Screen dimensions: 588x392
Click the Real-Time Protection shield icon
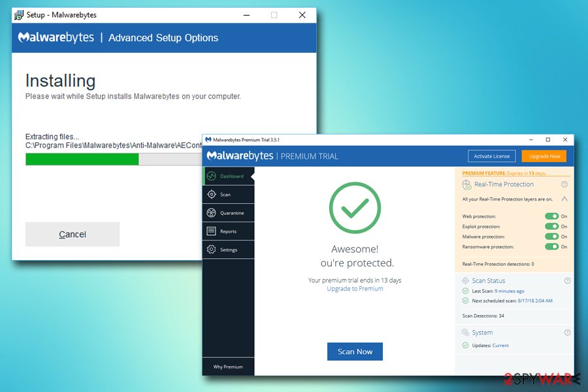tap(466, 184)
